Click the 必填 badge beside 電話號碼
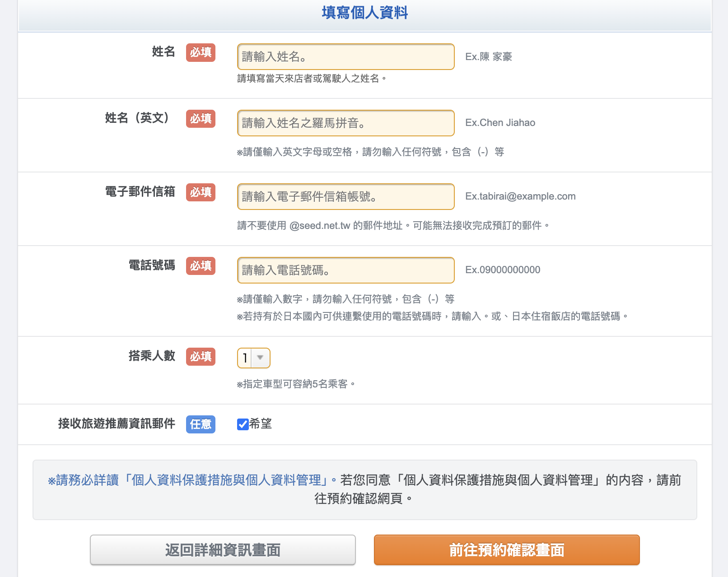This screenshot has width=728, height=577. [x=201, y=266]
